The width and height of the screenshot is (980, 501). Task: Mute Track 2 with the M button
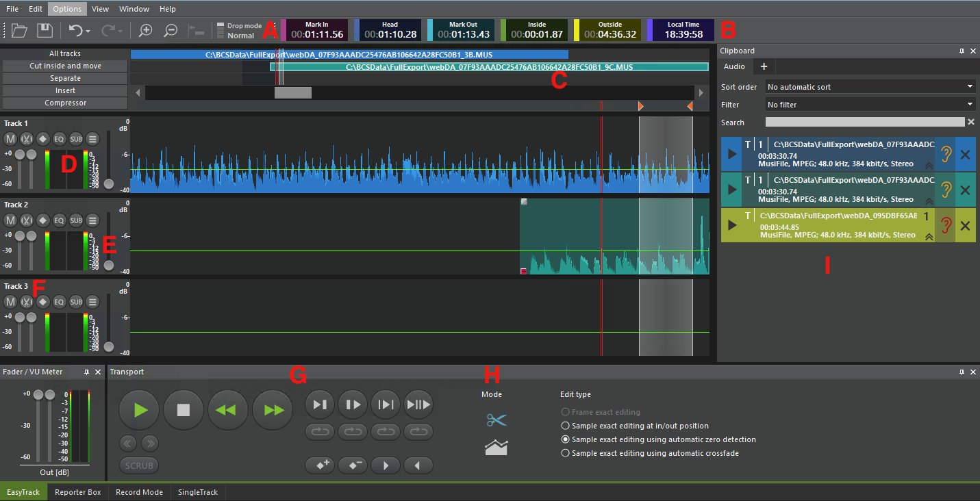tap(10, 220)
